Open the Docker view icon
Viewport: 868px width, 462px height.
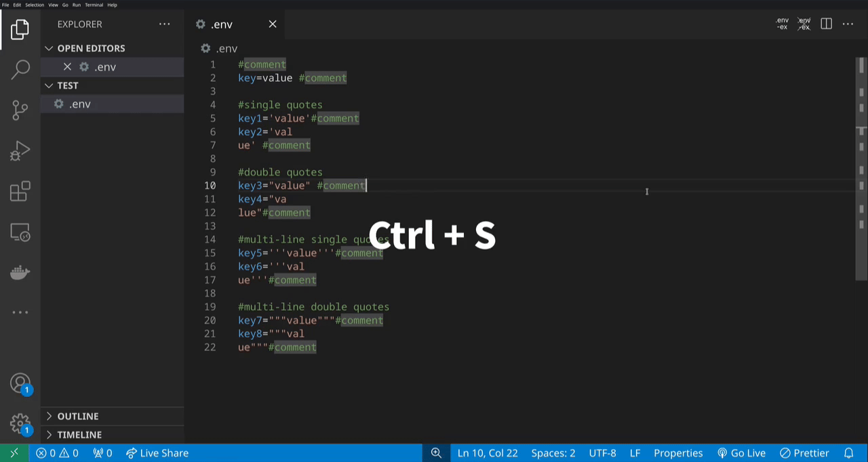pyautogui.click(x=20, y=272)
